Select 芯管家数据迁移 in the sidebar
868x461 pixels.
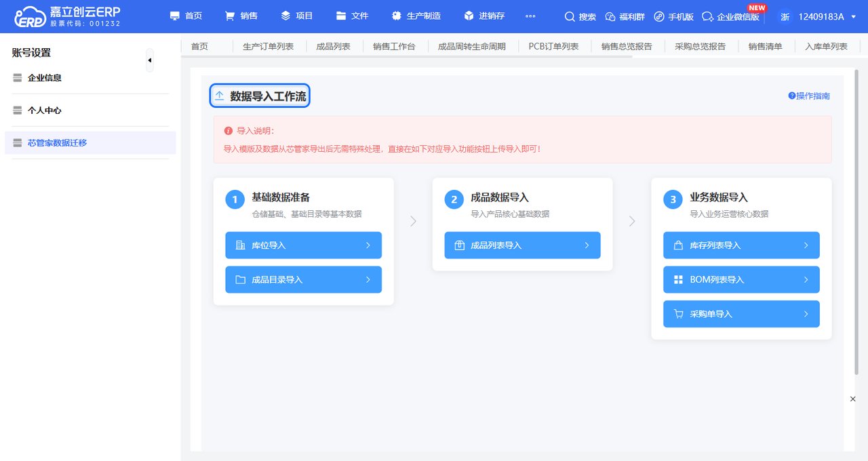coord(90,143)
